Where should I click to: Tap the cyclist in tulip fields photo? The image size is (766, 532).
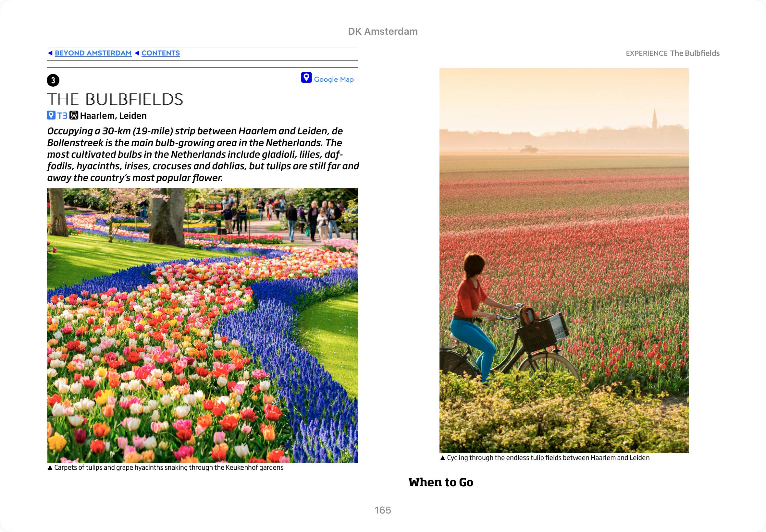(x=563, y=260)
